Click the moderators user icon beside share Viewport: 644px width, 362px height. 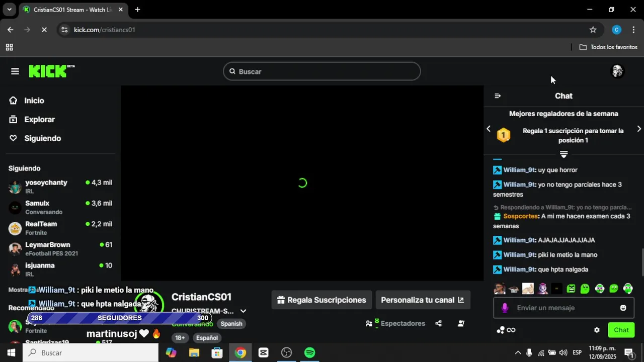tap(461, 323)
